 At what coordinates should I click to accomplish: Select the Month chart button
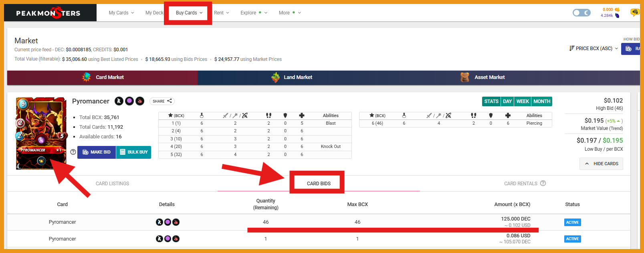pyautogui.click(x=542, y=101)
